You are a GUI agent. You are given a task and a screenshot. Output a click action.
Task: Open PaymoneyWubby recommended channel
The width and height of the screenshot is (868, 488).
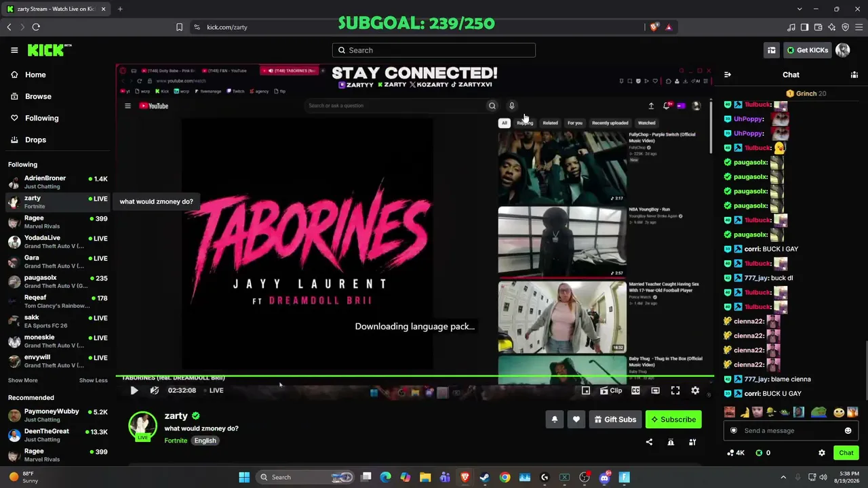click(57, 415)
